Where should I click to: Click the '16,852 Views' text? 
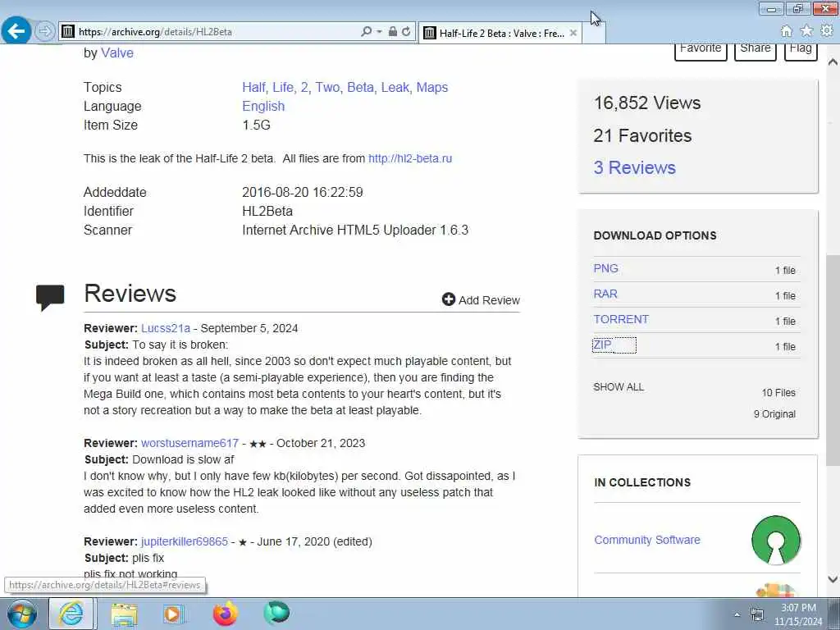coord(647,103)
